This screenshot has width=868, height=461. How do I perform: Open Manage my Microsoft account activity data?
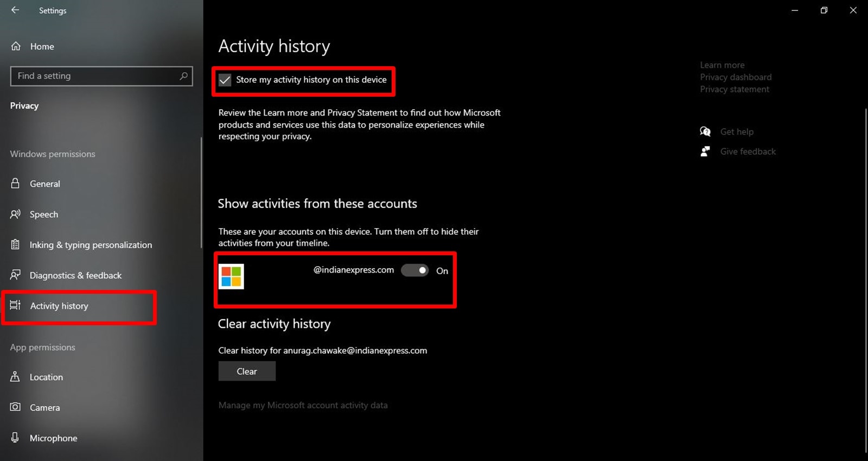tap(303, 405)
